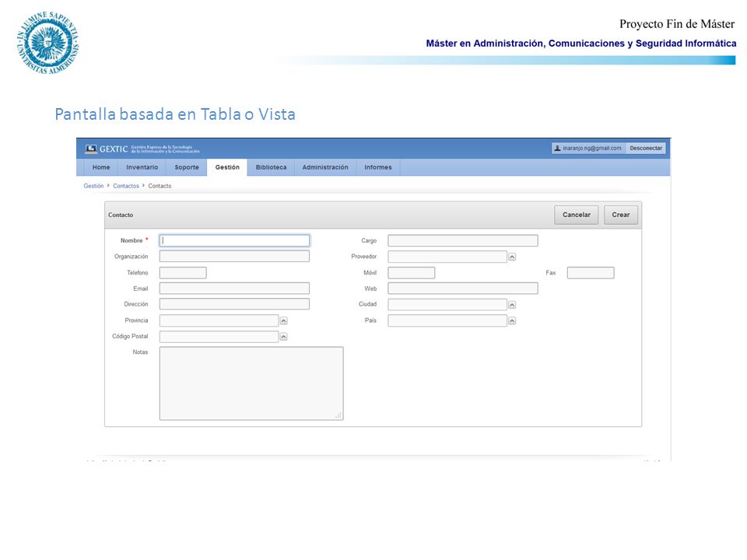
Task: Open the Biblioteca tab
Action: click(x=271, y=167)
